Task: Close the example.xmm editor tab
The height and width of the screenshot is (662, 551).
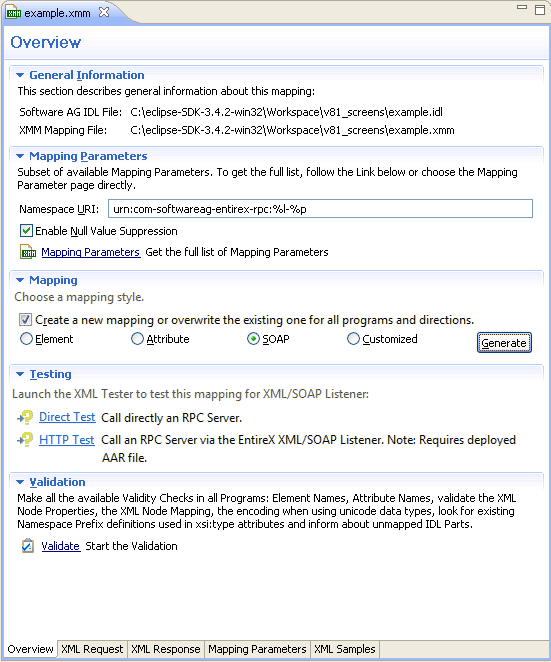Action: (104, 13)
